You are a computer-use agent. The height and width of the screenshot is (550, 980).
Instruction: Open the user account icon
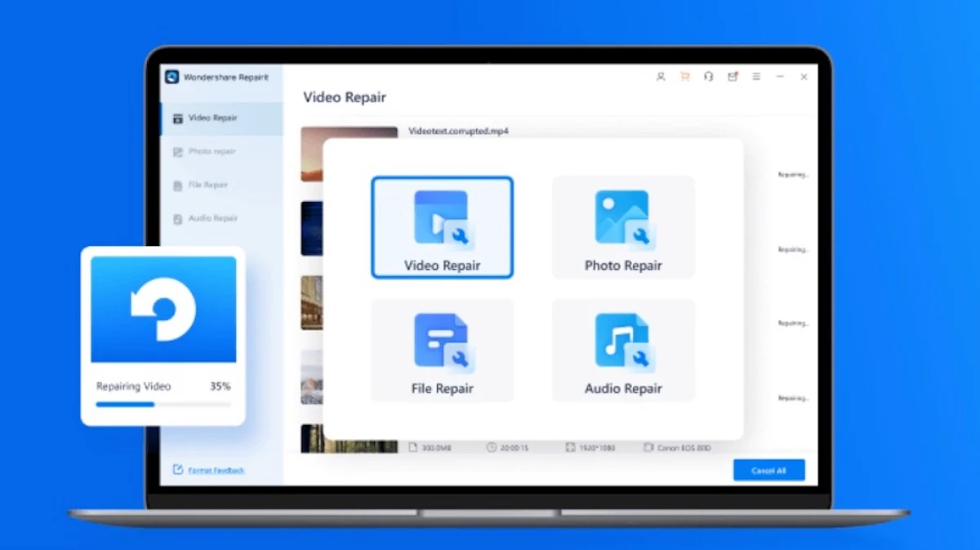661,76
